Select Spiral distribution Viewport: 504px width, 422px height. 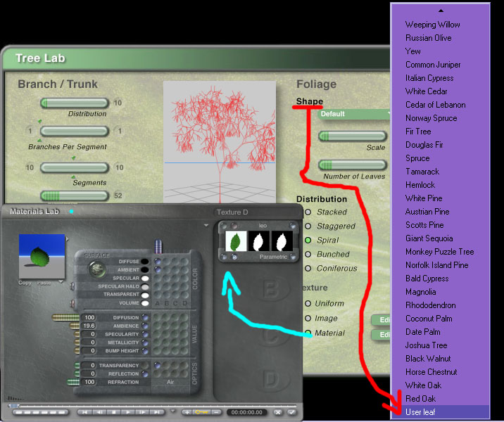308,240
